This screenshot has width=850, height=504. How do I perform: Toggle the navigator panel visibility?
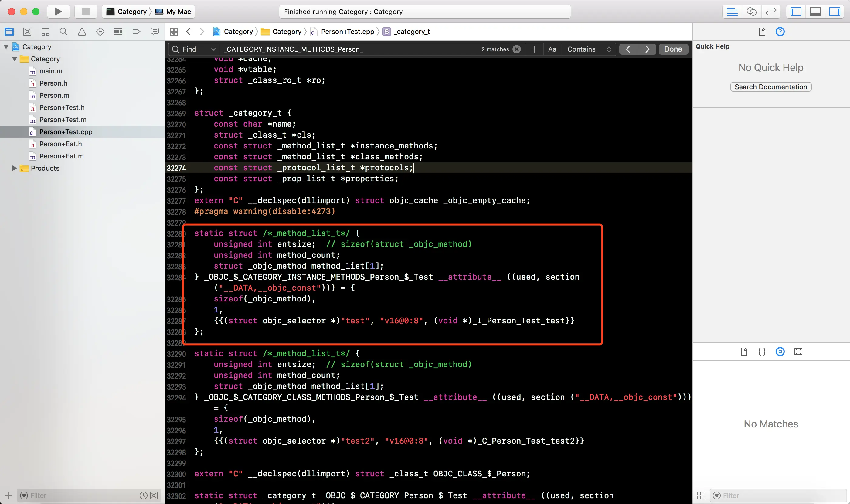coord(796,12)
